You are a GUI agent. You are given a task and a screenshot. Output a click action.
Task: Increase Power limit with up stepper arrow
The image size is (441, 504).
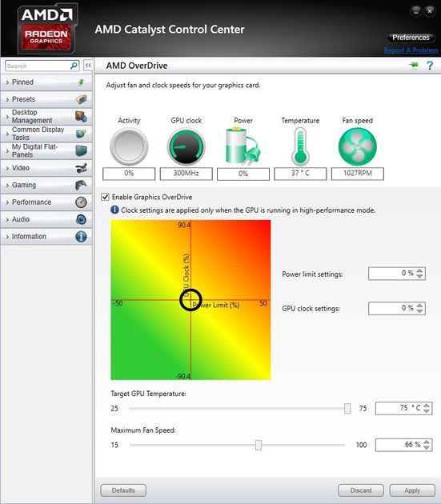(419, 270)
